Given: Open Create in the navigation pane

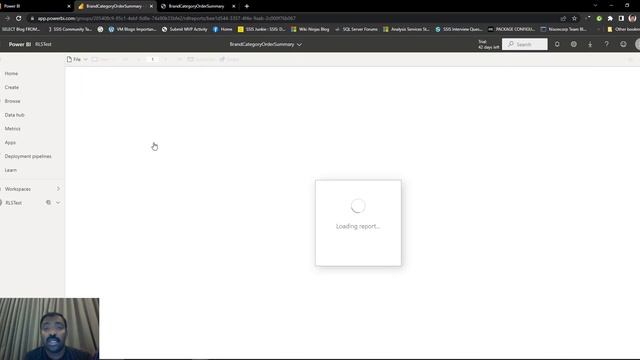Looking at the screenshot, I should [12, 87].
